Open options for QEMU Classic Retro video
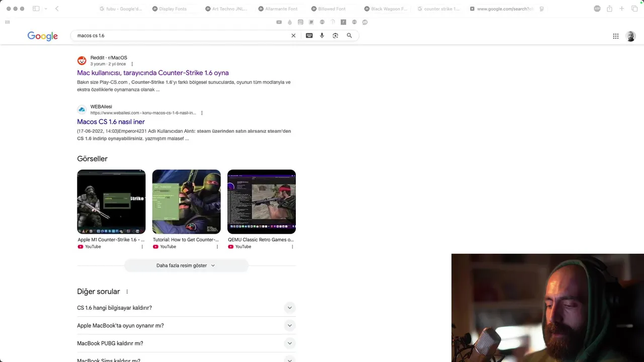Viewport: 644px width, 362px height. tap(292, 247)
